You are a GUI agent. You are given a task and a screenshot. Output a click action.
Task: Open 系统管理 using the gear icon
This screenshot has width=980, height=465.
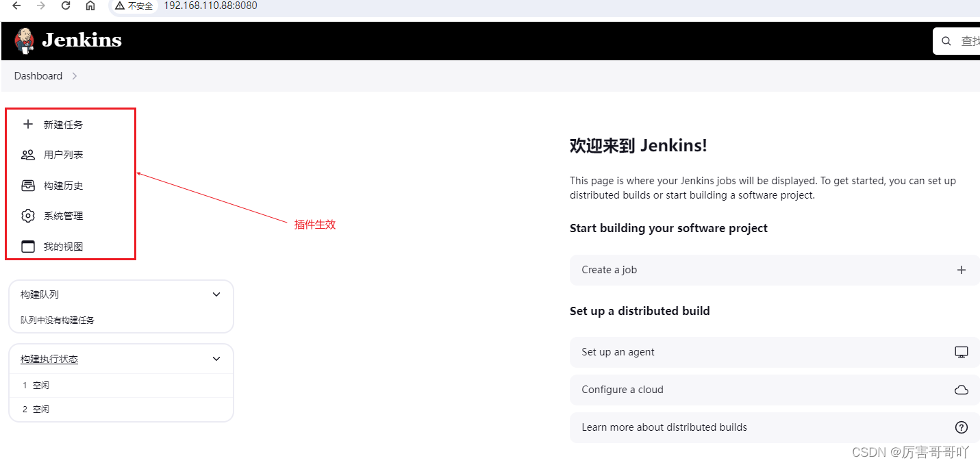27,215
